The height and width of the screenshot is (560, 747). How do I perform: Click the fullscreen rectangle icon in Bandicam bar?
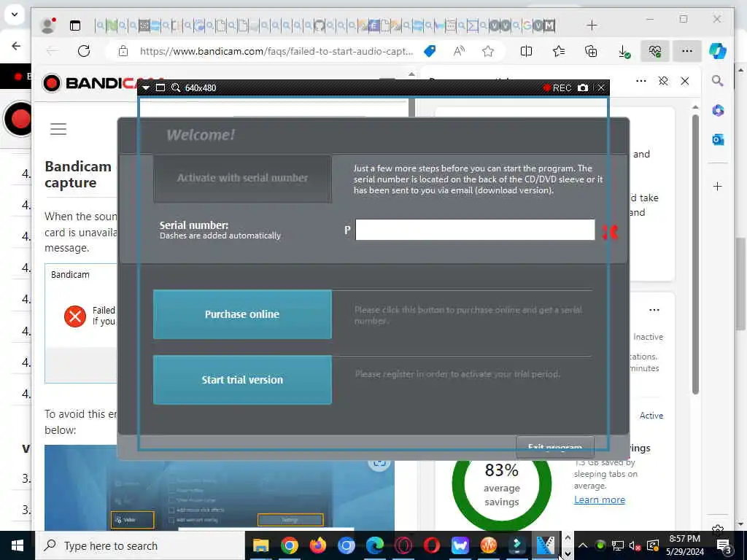[x=160, y=88]
